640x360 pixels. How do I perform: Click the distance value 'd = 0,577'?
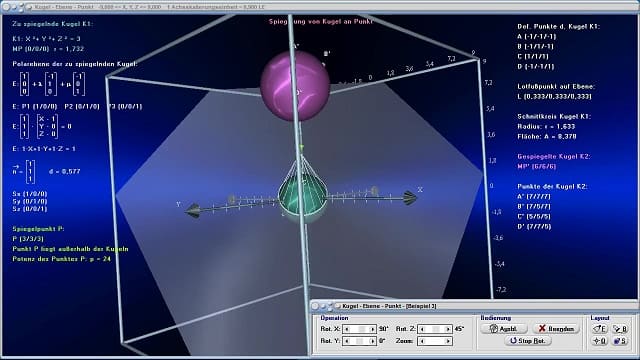(64, 171)
